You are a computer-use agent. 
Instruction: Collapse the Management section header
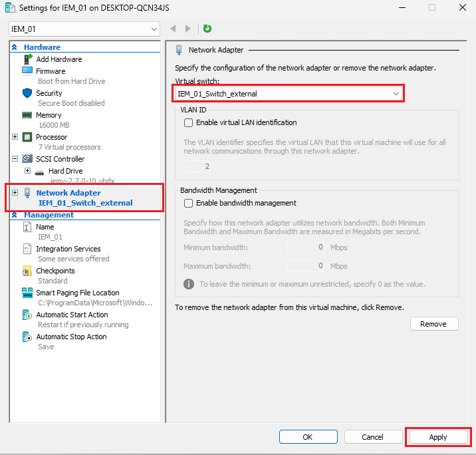15,215
